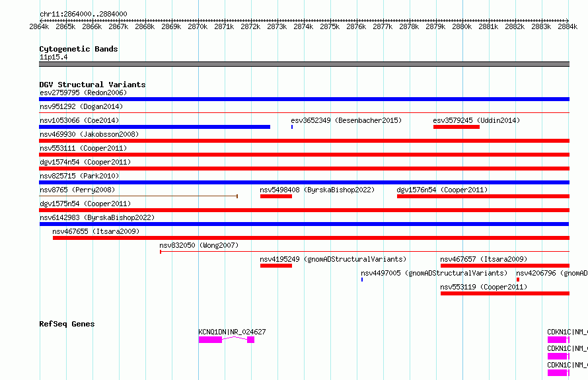The width and height of the screenshot is (588, 380).
Task: Click the top CDKN1C gene label
Action: [568, 332]
